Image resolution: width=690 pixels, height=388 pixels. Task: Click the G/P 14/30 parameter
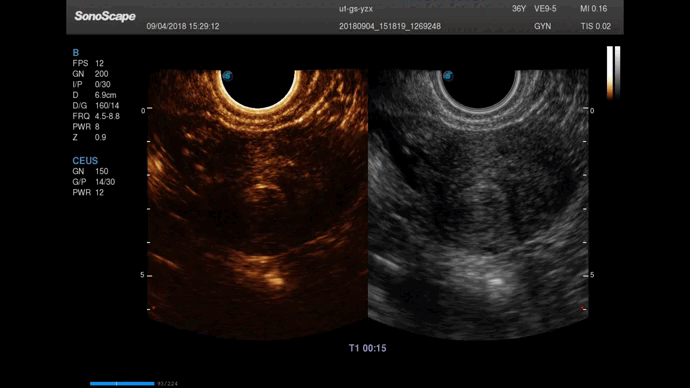[x=94, y=182]
